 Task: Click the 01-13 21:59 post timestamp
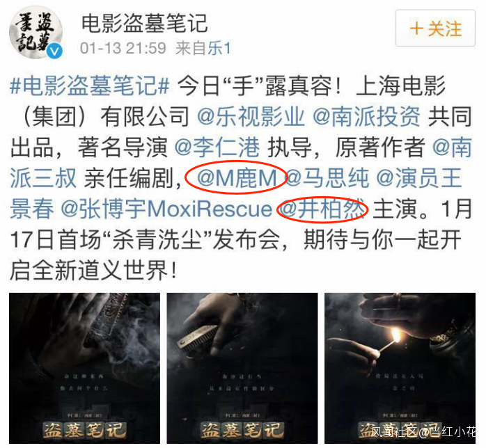tap(123, 49)
